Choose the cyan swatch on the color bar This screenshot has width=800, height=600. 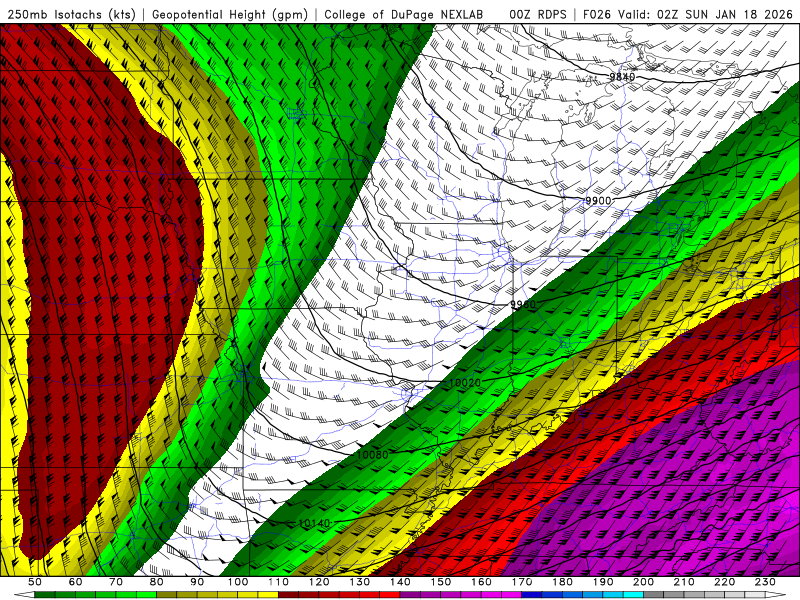(633, 595)
